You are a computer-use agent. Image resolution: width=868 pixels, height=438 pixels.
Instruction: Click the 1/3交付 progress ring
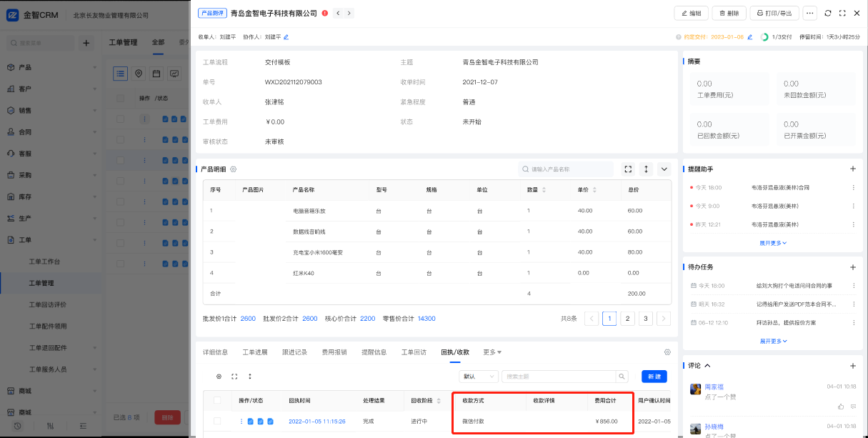click(765, 36)
